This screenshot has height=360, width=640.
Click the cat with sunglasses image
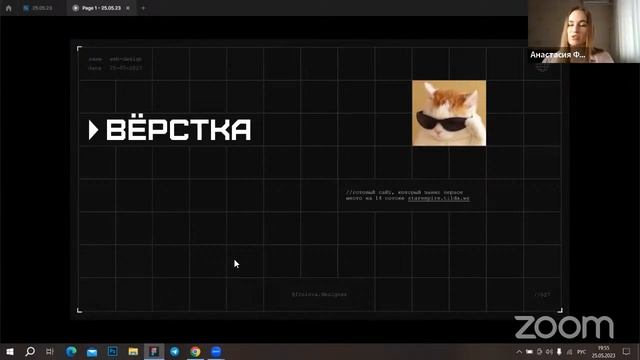coord(449,113)
